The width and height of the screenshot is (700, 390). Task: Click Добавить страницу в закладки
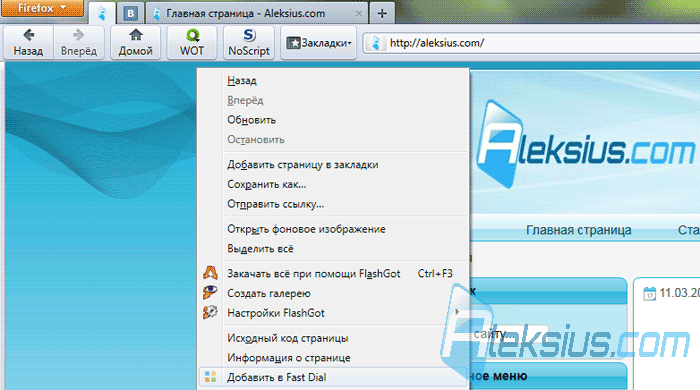(333, 165)
